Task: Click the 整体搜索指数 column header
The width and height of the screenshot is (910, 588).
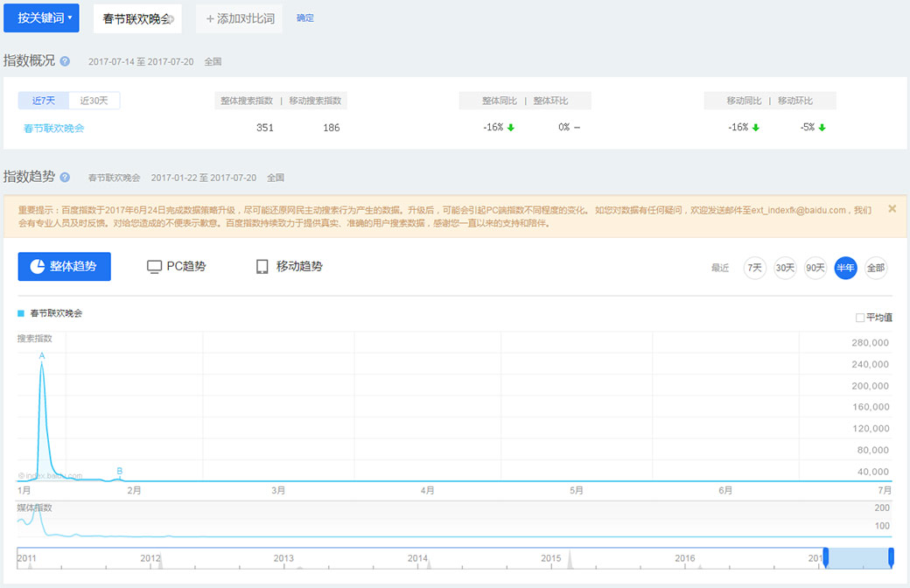Action: click(x=247, y=101)
